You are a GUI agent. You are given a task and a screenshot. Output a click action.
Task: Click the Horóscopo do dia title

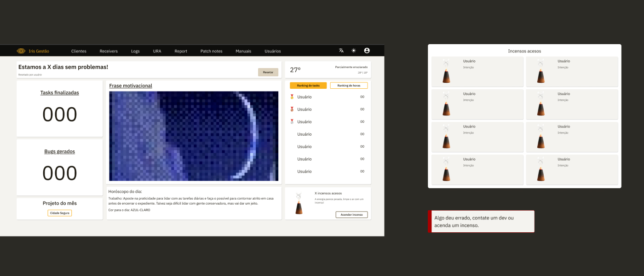tap(125, 191)
